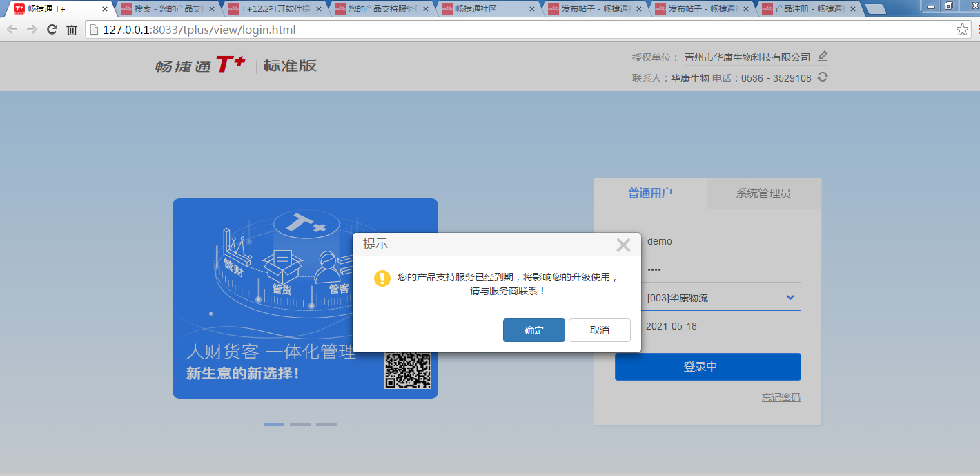Open a new browser tab
980x476 pixels.
875,10
